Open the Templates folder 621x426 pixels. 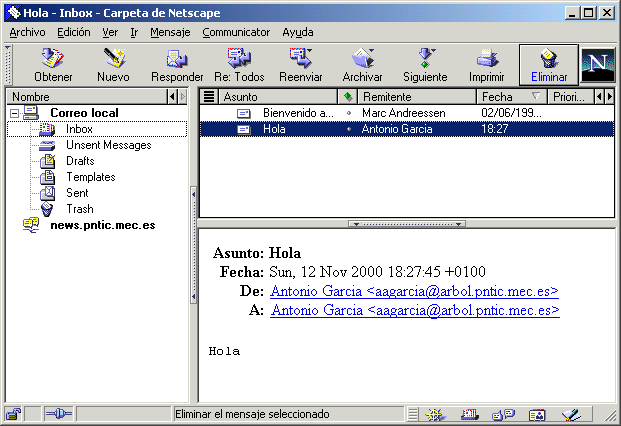tap(91, 177)
